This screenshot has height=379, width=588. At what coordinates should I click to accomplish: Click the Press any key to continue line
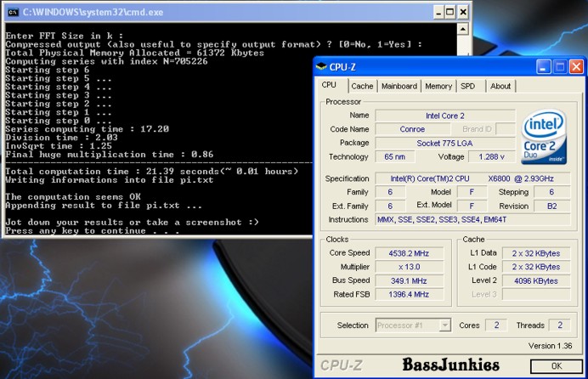pos(93,231)
